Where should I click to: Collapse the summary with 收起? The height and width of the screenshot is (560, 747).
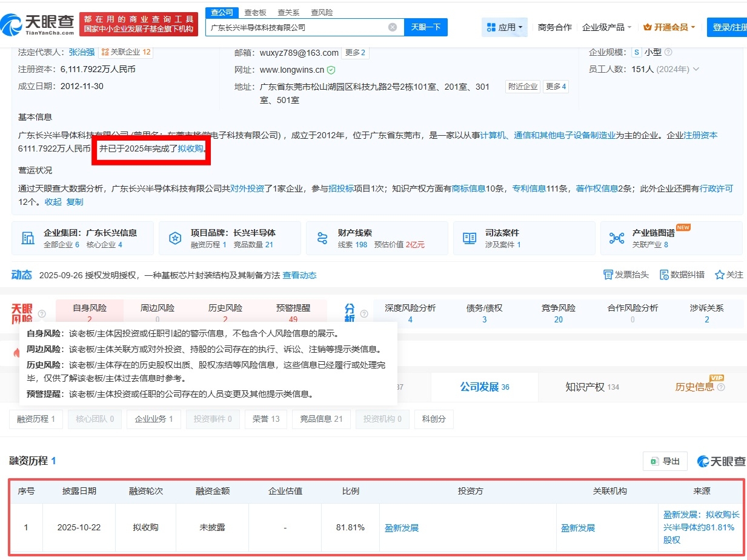53,202
